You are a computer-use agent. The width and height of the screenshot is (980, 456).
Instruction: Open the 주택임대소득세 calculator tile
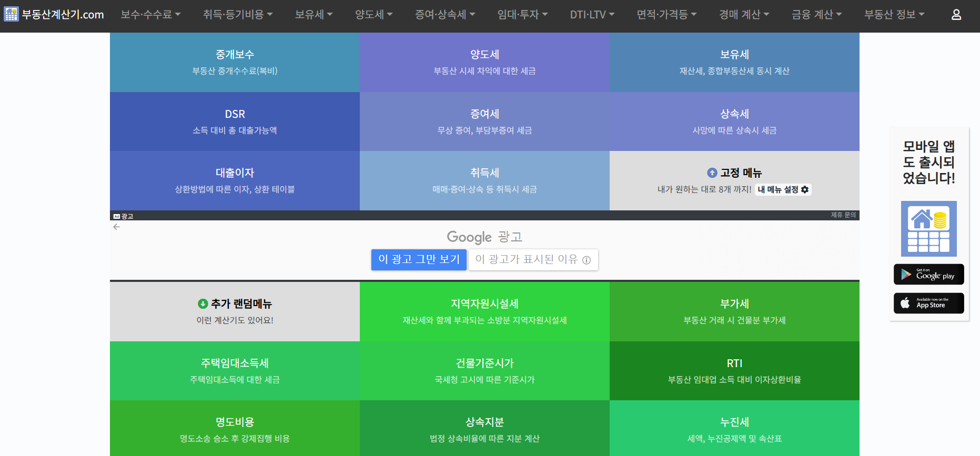coord(235,371)
